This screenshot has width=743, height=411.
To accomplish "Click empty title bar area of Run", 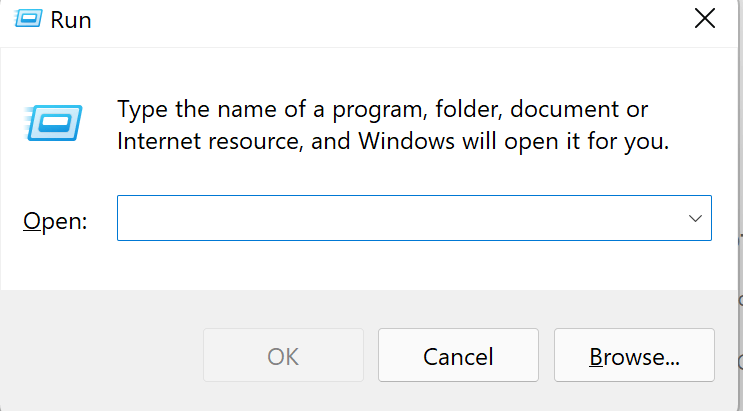I will 380,20.
